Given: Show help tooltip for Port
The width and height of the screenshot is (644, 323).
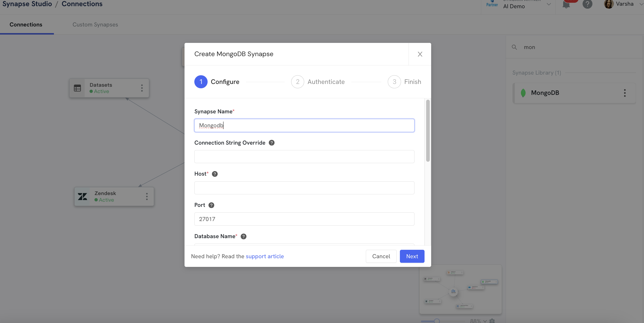Looking at the screenshot, I should click(x=211, y=205).
